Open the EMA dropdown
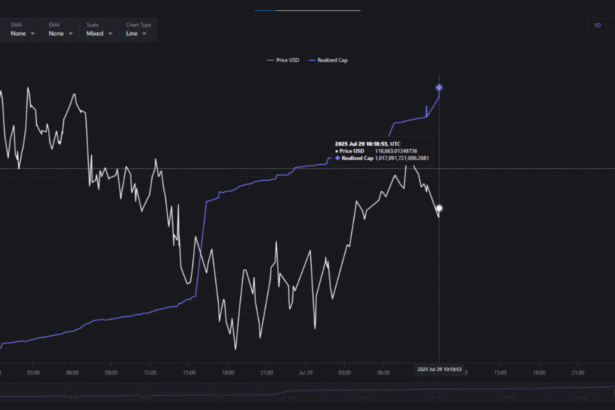This screenshot has height=410, width=615. click(x=60, y=33)
